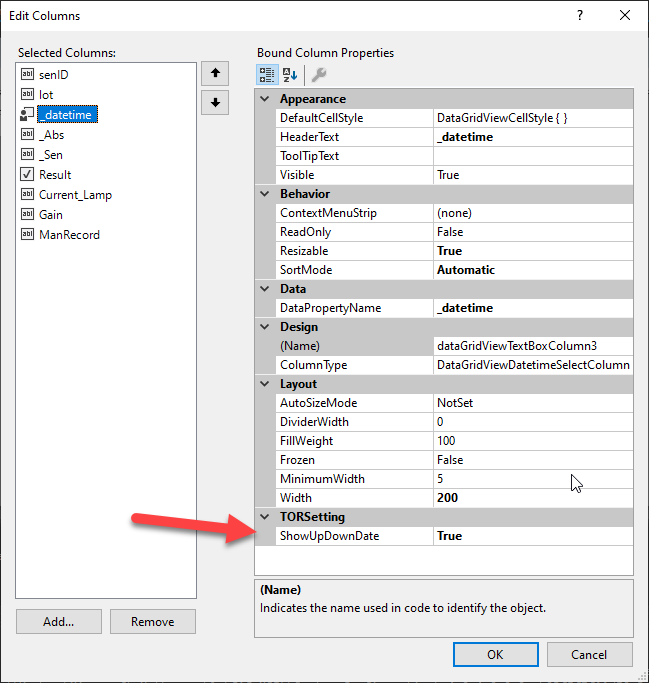Move selected column up with arrow button
The image size is (649, 683).
tap(215, 73)
